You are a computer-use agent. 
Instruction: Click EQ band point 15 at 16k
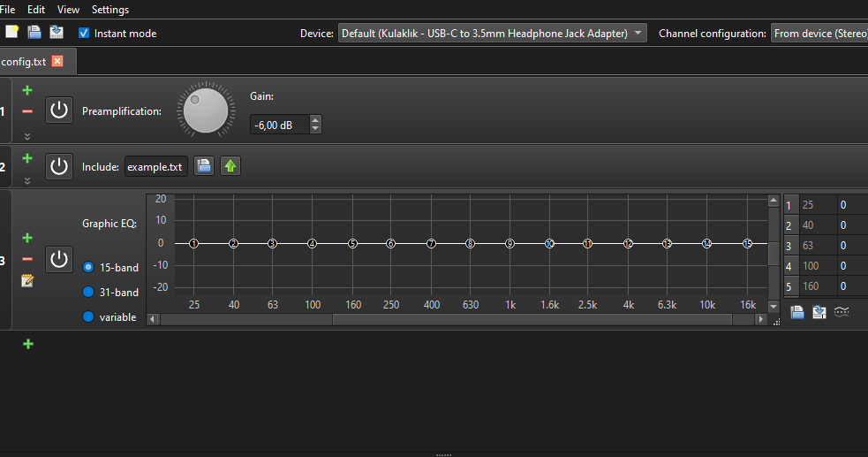(747, 244)
